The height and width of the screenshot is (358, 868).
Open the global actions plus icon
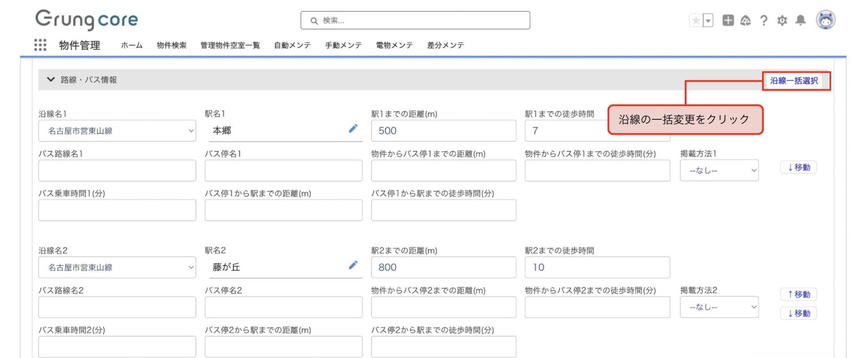coord(728,20)
